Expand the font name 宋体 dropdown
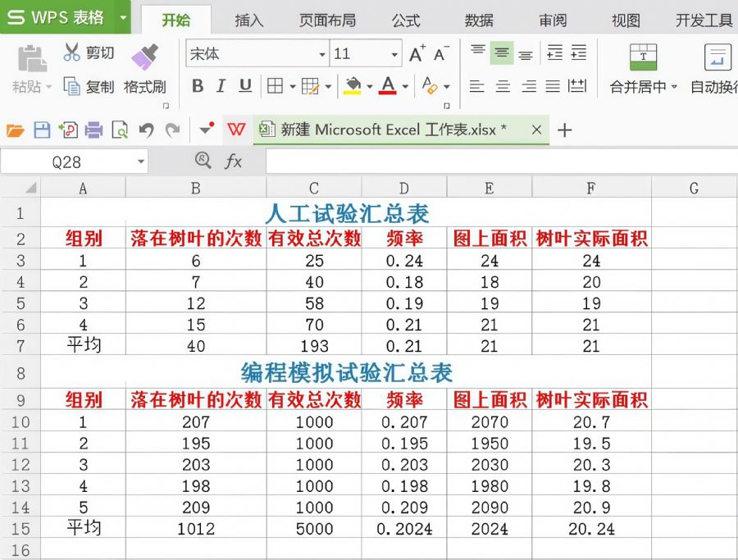This screenshot has height=560, width=738. click(x=321, y=55)
